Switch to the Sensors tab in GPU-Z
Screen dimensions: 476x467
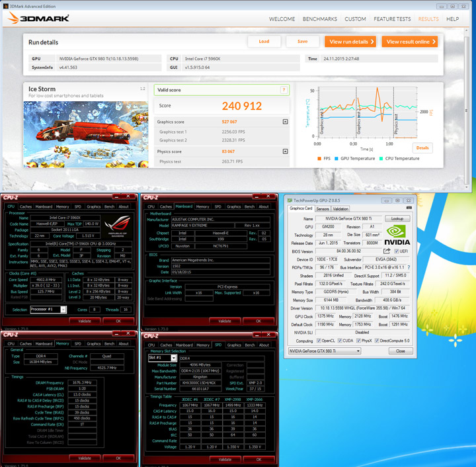click(323, 209)
